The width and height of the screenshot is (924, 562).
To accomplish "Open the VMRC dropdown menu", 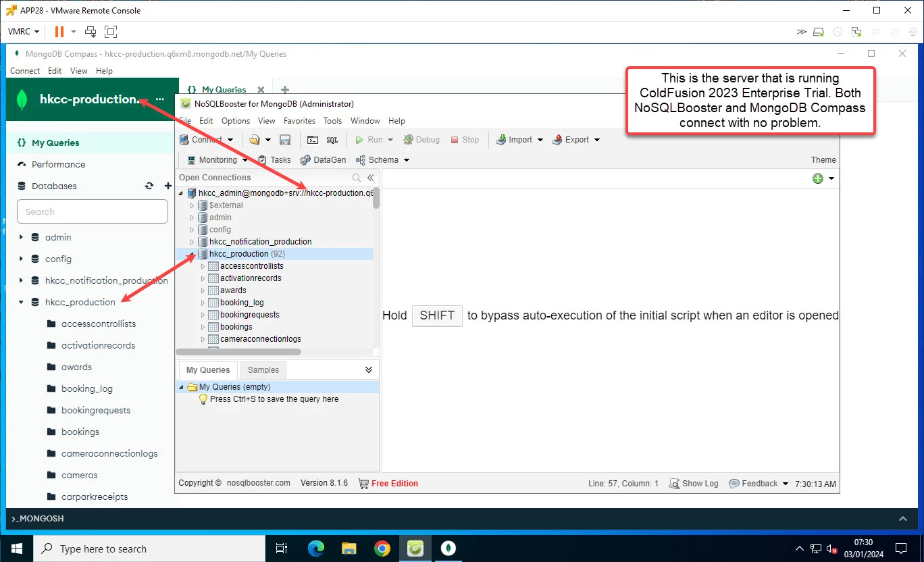I will pos(24,31).
